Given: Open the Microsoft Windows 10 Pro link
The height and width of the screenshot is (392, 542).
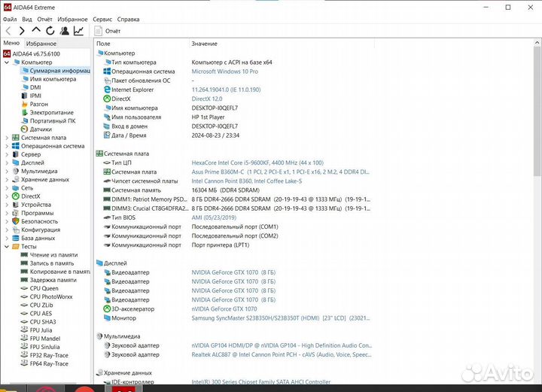Looking at the screenshot, I should pyautogui.click(x=224, y=71).
